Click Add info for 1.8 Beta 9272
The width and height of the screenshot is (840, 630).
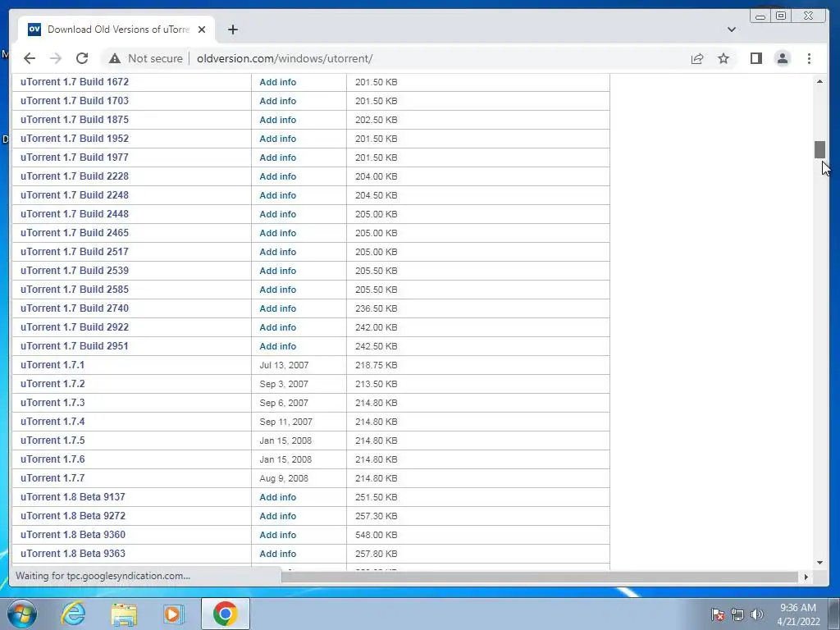tap(277, 516)
